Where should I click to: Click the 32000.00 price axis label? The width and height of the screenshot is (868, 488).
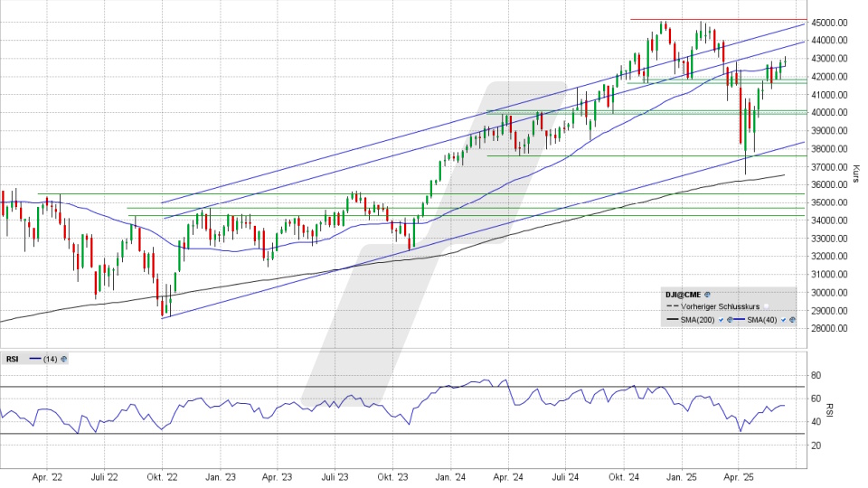pyautogui.click(x=829, y=256)
